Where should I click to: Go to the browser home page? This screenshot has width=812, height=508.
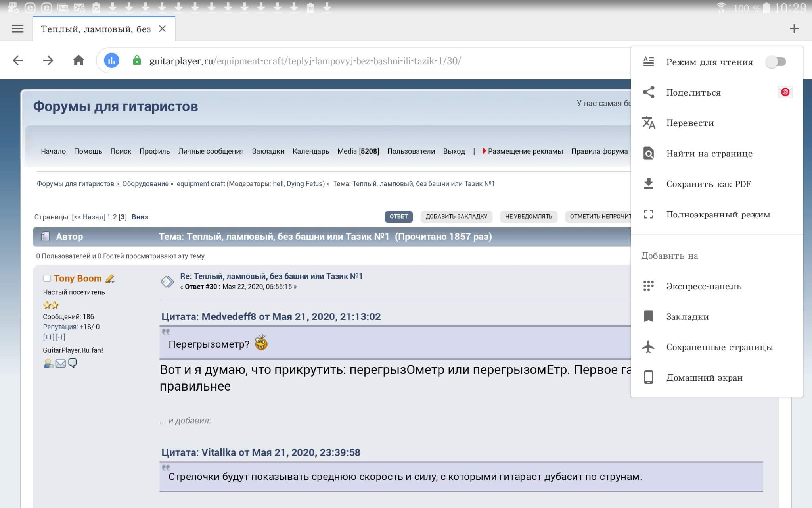click(x=79, y=60)
